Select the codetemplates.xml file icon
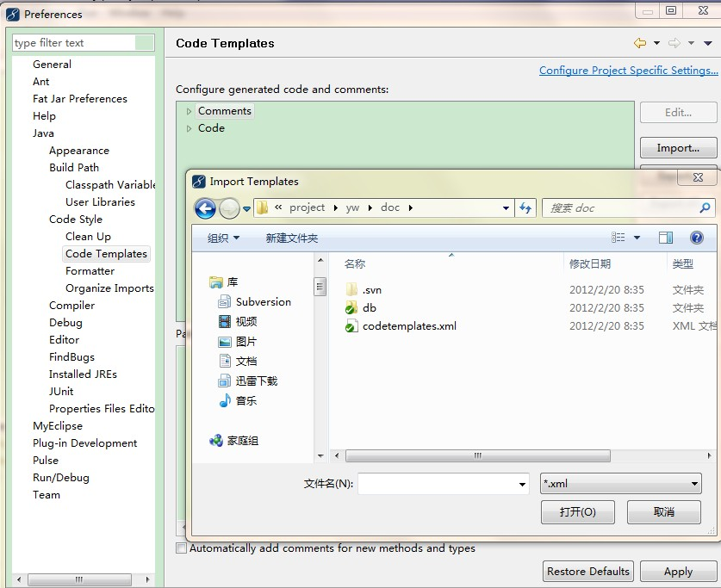This screenshot has width=721, height=588. [351, 325]
